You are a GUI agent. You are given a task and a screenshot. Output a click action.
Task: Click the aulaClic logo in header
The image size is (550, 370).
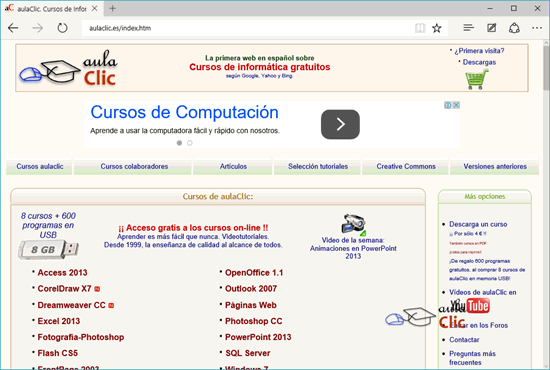[69, 68]
